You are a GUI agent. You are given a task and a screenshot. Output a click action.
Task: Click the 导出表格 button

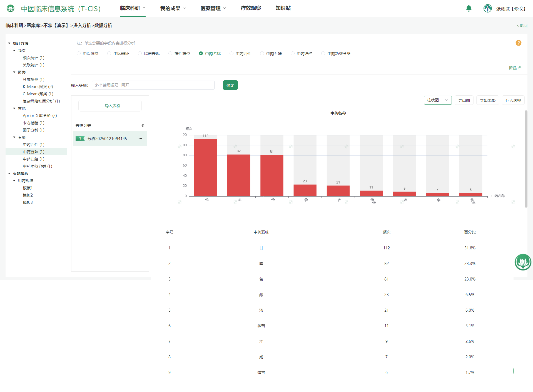487,100
